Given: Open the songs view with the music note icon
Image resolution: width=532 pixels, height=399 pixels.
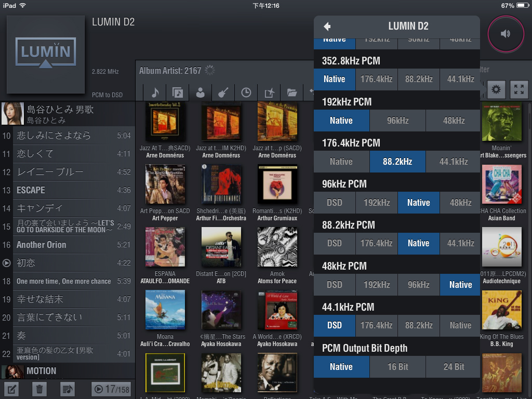Looking at the screenshot, I should pyautogui.click(x=155, y=92).
